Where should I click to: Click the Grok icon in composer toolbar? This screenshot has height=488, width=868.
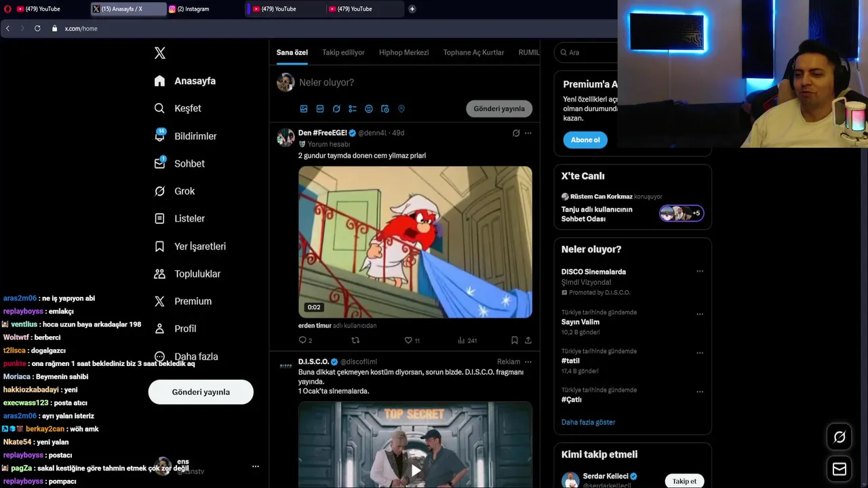pyautogui.click(x=336, y=108)
